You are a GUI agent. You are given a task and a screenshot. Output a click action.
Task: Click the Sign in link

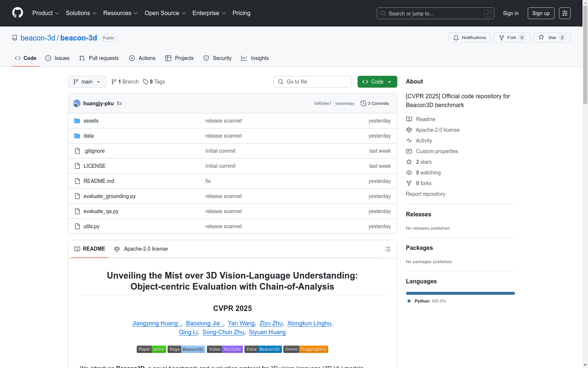coord(511,13)
